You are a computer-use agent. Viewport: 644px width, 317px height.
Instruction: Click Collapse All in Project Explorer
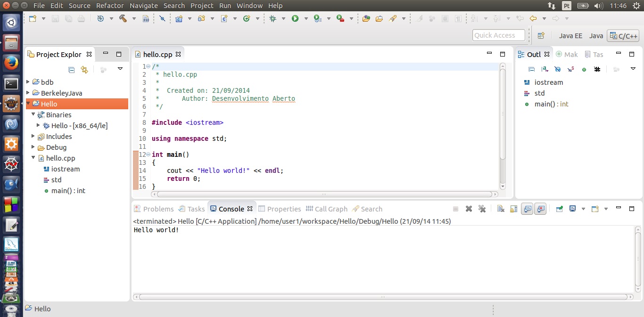click(72, 70)
